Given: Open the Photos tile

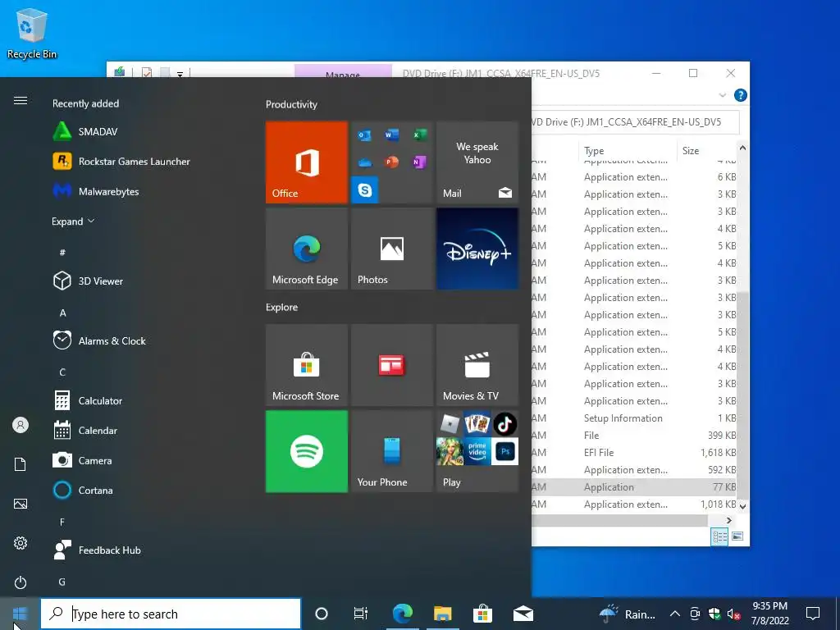Looking at the screenshot, I should click(392, 249).
